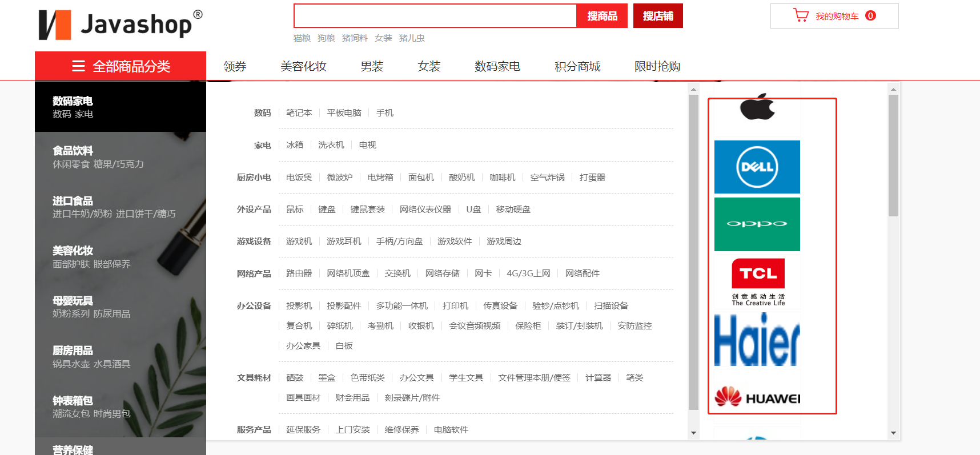Click 游戏耳机 subcategory link
The height and width of the screenshot is (455, 980).
pos(344,241)
